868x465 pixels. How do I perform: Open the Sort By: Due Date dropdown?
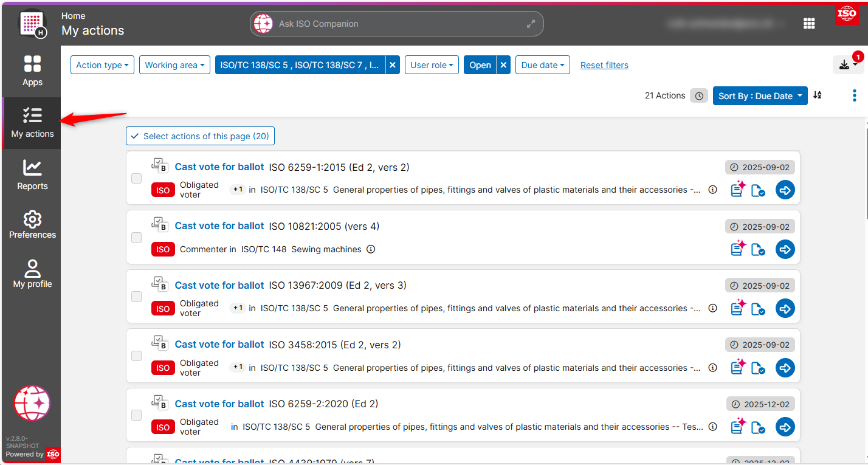[760, 96]
